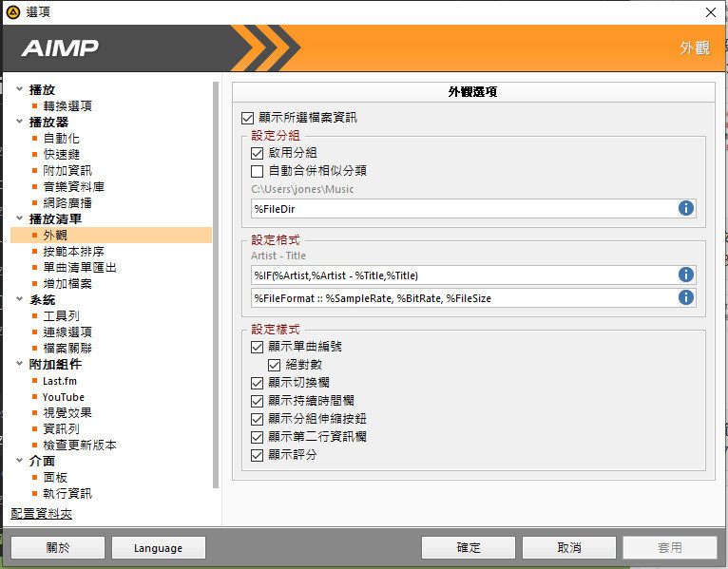Confirm with the 確定 button
728x569 pixels.
[469, 548]
